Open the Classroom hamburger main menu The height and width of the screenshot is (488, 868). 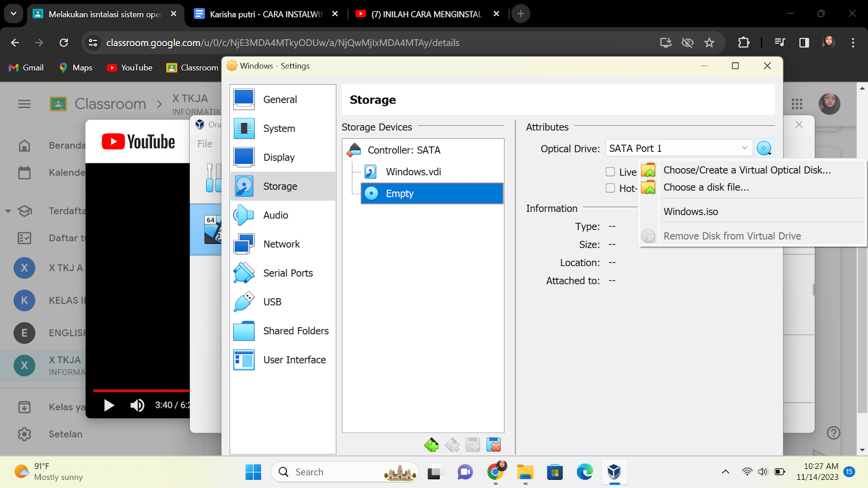click(24, 104)
